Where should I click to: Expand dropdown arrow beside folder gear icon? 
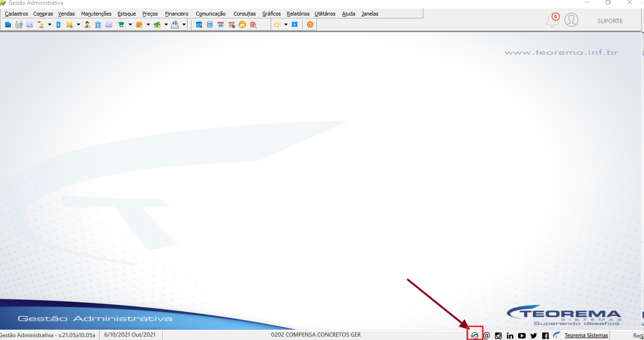78,25
